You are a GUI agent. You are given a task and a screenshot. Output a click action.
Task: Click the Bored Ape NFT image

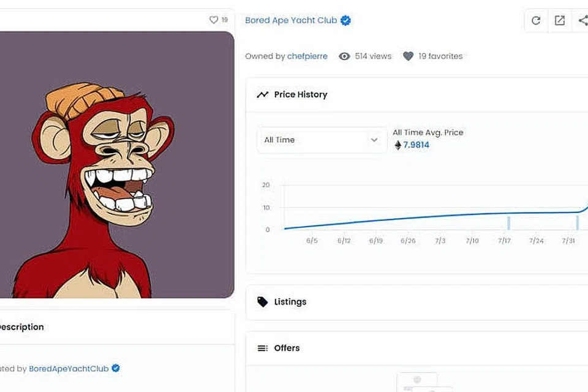click(x=116, y=164)
